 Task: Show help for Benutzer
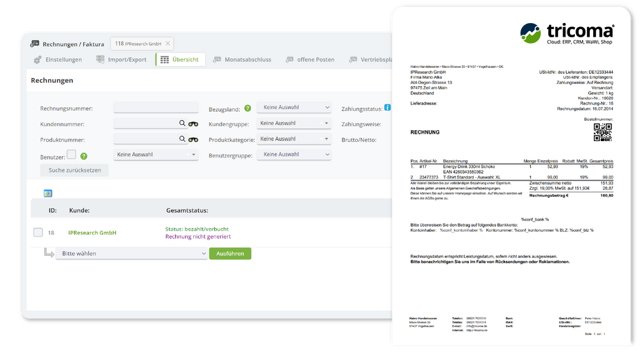coord(84,156)
